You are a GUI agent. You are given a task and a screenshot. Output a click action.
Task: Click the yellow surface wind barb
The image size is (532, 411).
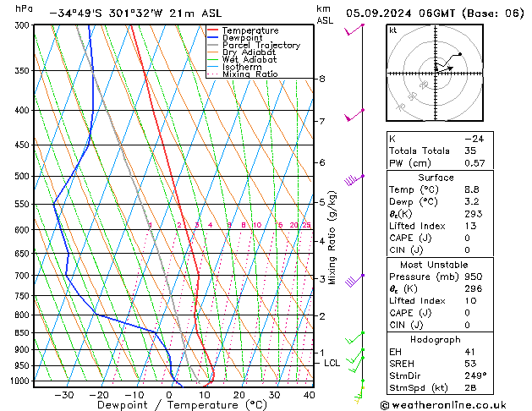(x=359, y=395)
